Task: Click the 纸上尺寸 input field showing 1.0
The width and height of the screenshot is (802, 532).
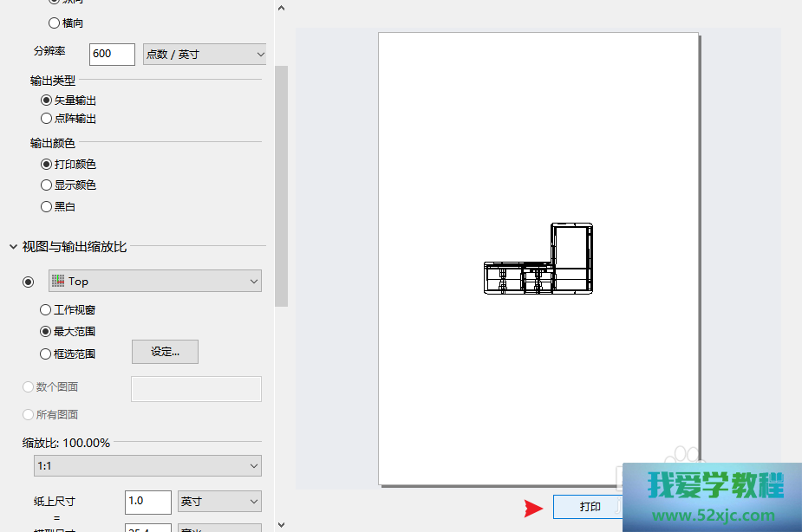Action: pyautogui.click(x=148, y=501)
